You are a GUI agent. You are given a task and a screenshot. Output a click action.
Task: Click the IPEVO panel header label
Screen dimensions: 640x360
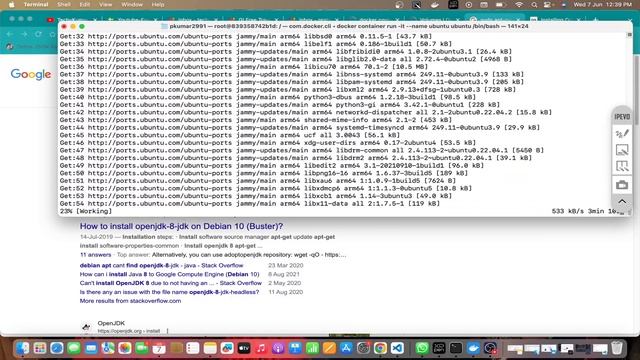click(x=622, y=117)
